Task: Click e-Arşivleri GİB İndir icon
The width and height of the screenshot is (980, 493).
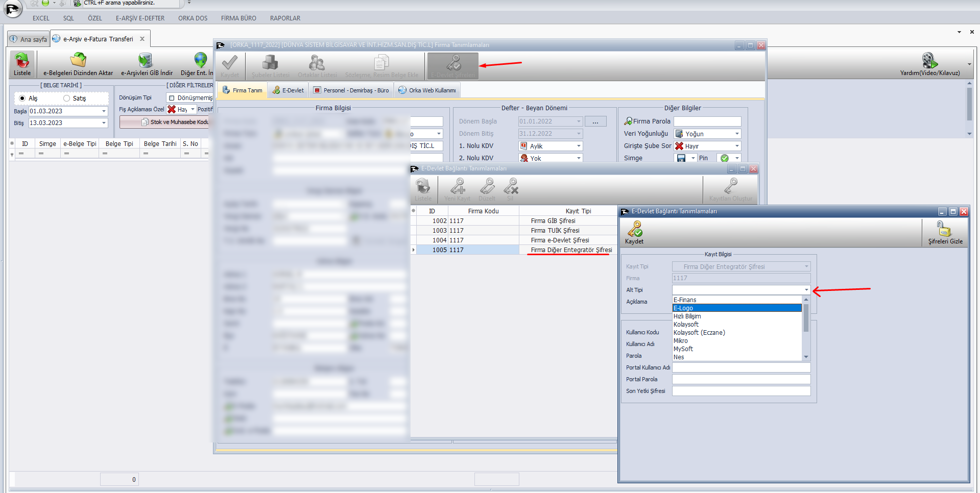Action: point(146,60)
